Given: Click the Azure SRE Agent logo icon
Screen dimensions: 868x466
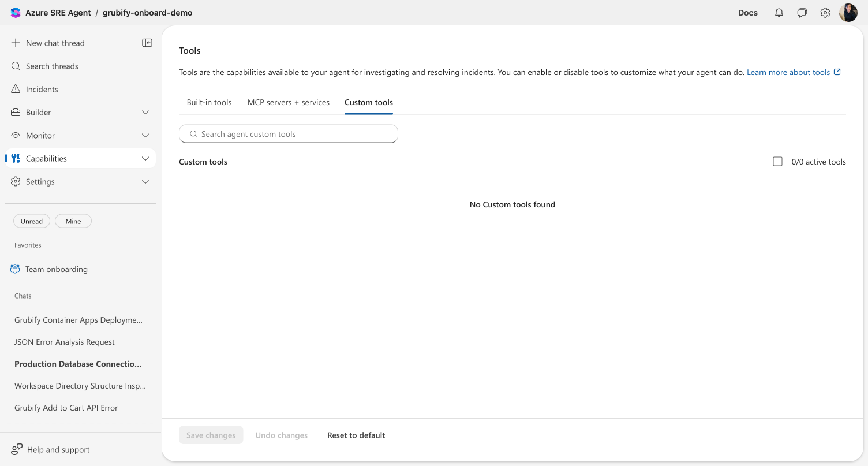Looking at the screenshot, I should tap(16, 13).
